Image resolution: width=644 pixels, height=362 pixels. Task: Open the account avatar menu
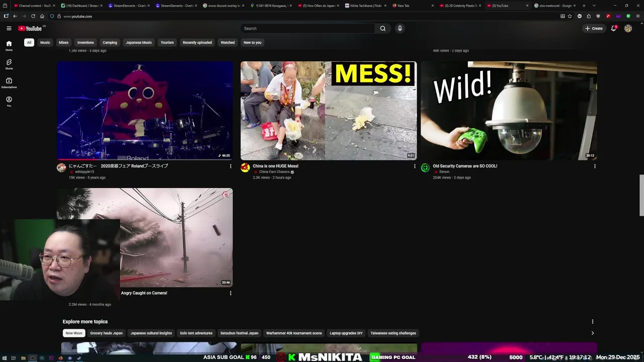[628, 29]
